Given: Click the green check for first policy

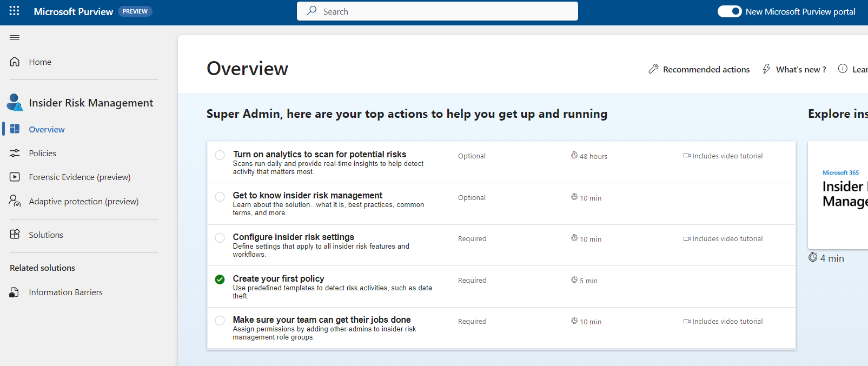Looking at the screenshot, I should 220,280.
